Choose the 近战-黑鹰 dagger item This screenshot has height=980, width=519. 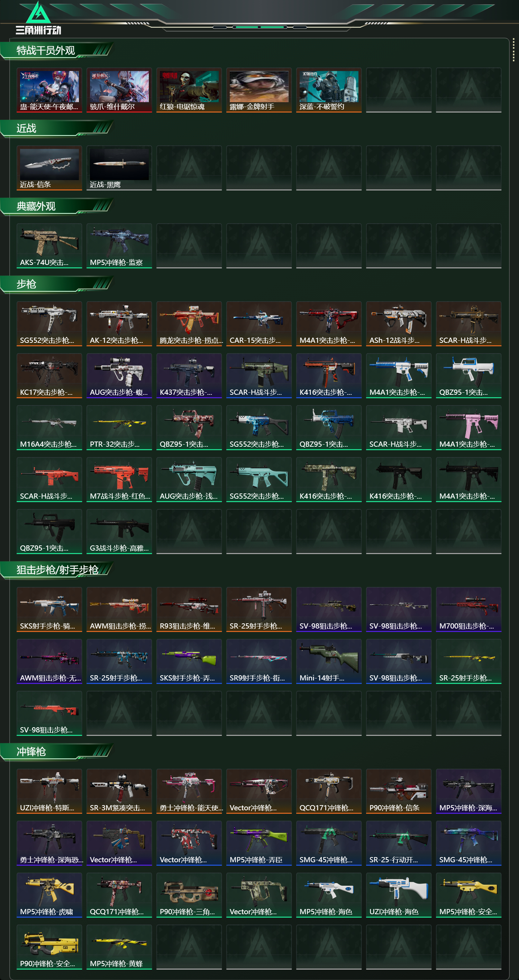(119, 168)
